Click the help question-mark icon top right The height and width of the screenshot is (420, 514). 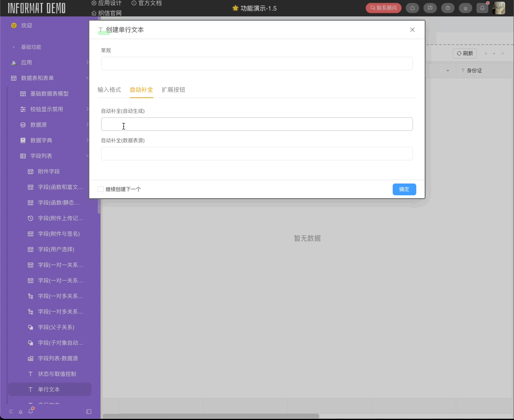click(x=448, y=8)
